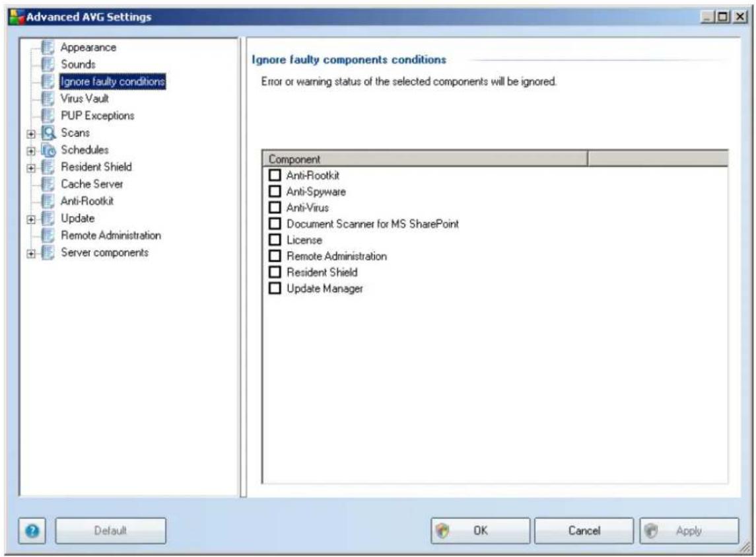Screen dimensions: 756x557
Task: Select Schedules label in the tree
Action: 85,149
